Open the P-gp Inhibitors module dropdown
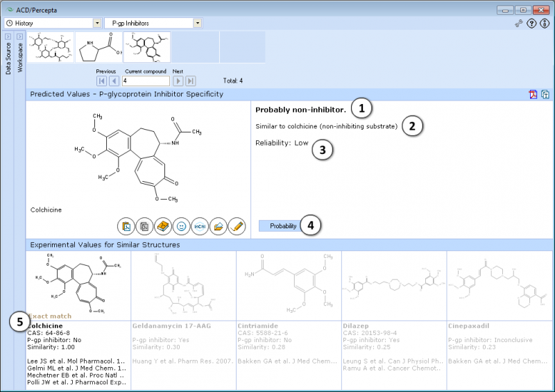555x392 pixels. click(198, 23)
